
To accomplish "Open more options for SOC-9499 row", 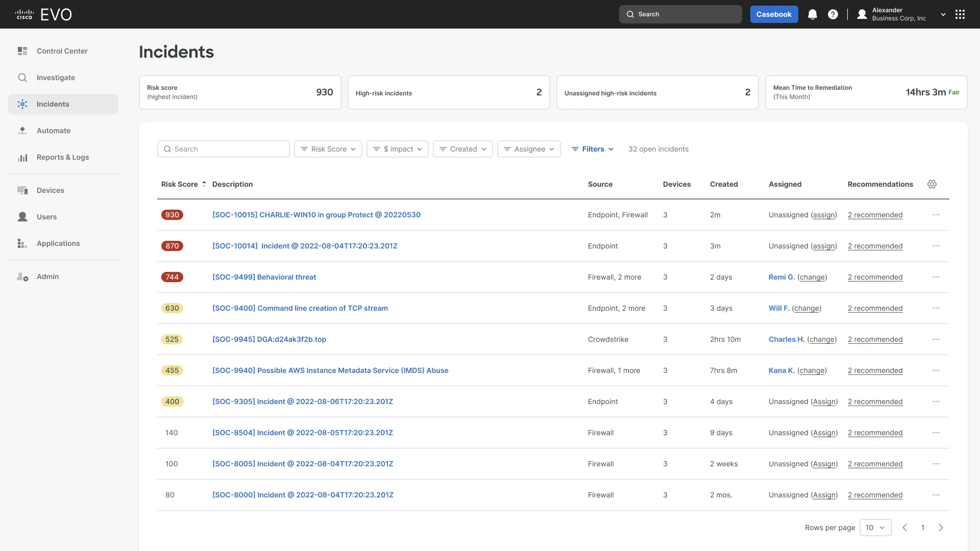I will click(x=936, y=277).
